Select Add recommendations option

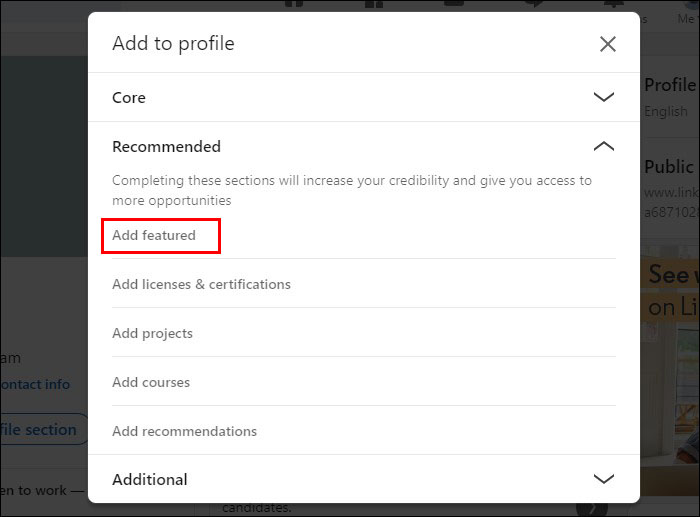click(x=184, y=431)
